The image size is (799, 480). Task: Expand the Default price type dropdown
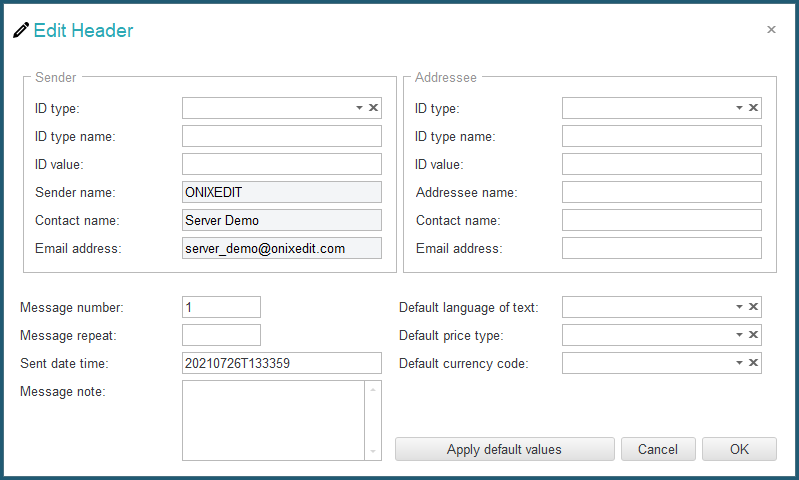click(x=739, y=335)
